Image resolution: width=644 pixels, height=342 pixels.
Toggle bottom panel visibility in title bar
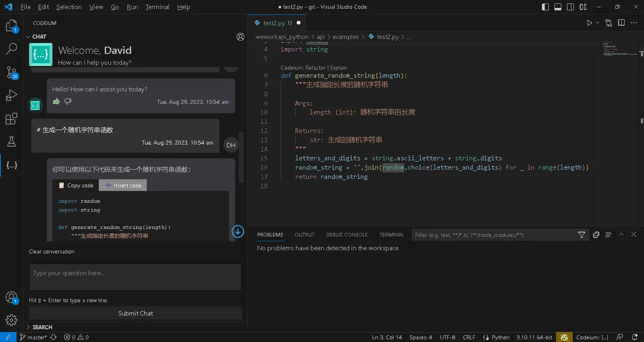pyautogui.click(x=558, y=7)
